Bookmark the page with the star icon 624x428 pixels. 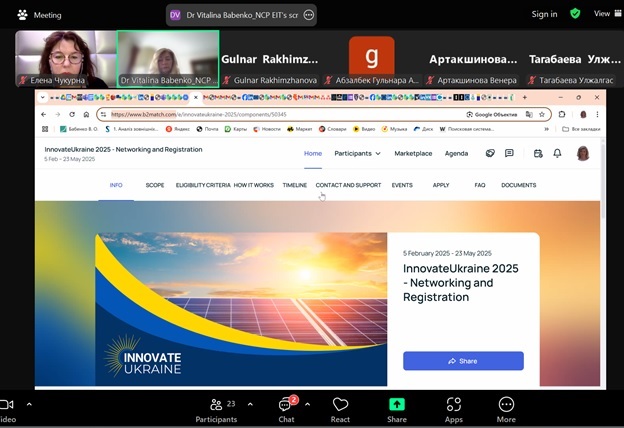click(542, 114)
